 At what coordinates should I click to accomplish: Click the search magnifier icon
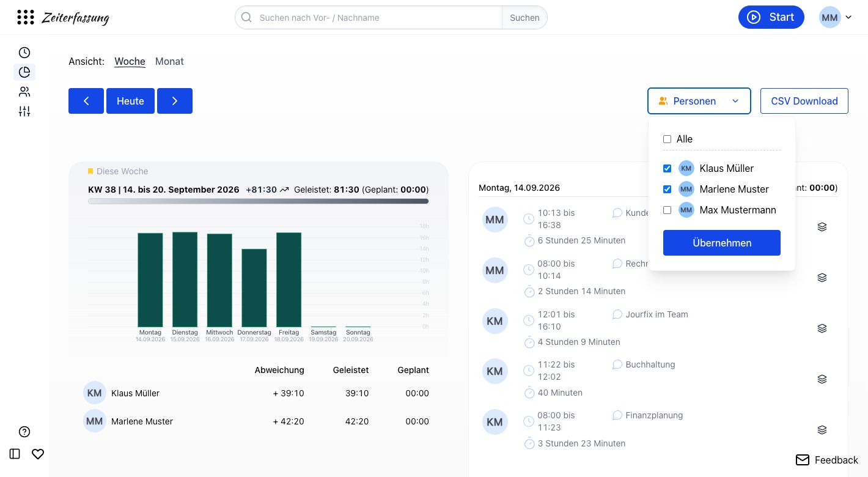point(246,18)
